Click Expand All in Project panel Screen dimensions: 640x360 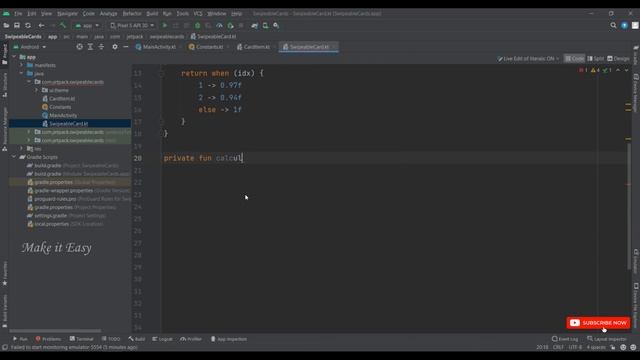click(90, 47)
